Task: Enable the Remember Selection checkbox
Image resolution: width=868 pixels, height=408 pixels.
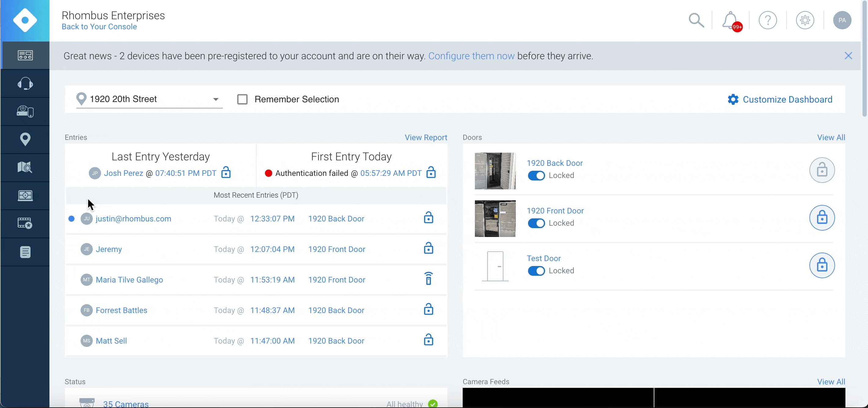Action: tap(242, 99)
